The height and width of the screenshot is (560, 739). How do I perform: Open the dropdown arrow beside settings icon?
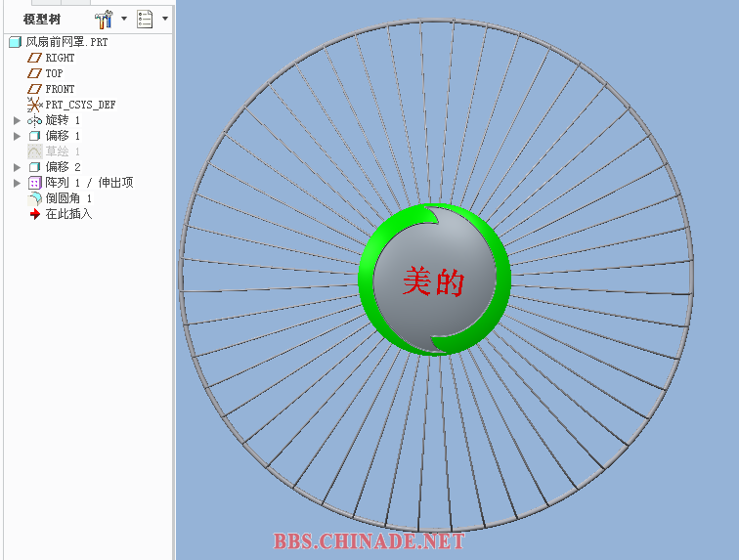pyautogui.click(x=124, y=19)
